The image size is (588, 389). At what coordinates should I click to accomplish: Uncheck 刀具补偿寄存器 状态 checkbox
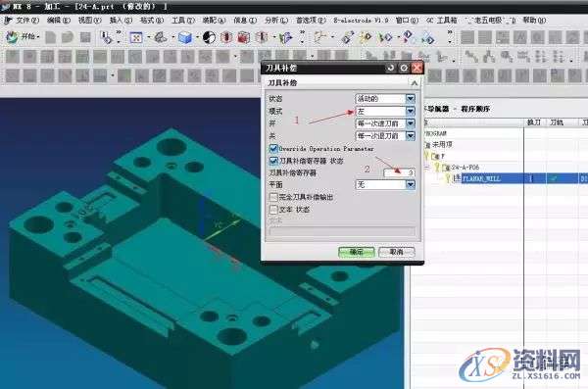pyautogui.click(x=273, y=161)
